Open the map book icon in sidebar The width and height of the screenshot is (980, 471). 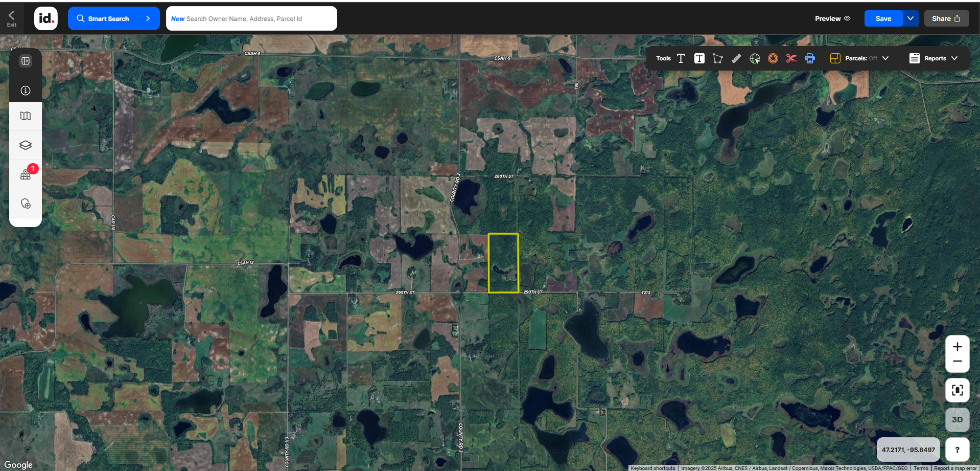coord(26,116)
